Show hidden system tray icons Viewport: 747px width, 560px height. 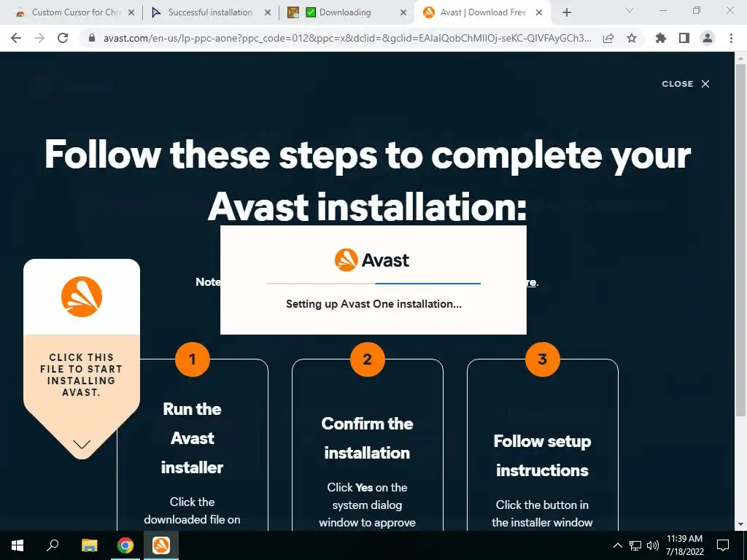click(617, 545)
